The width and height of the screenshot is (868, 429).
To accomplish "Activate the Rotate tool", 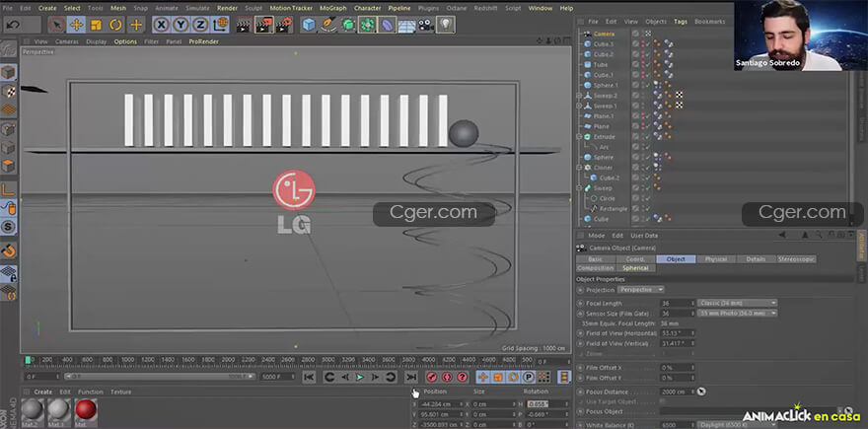I will tap(115, 25).
